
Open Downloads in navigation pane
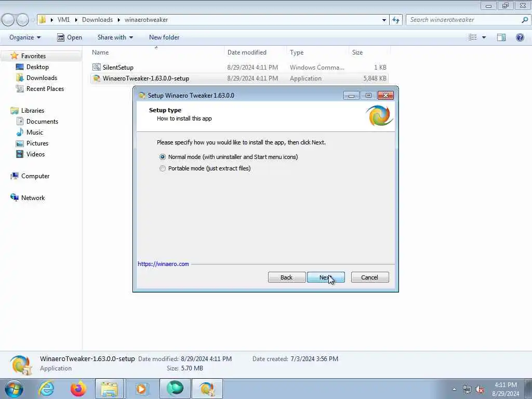tap(42, 78)
